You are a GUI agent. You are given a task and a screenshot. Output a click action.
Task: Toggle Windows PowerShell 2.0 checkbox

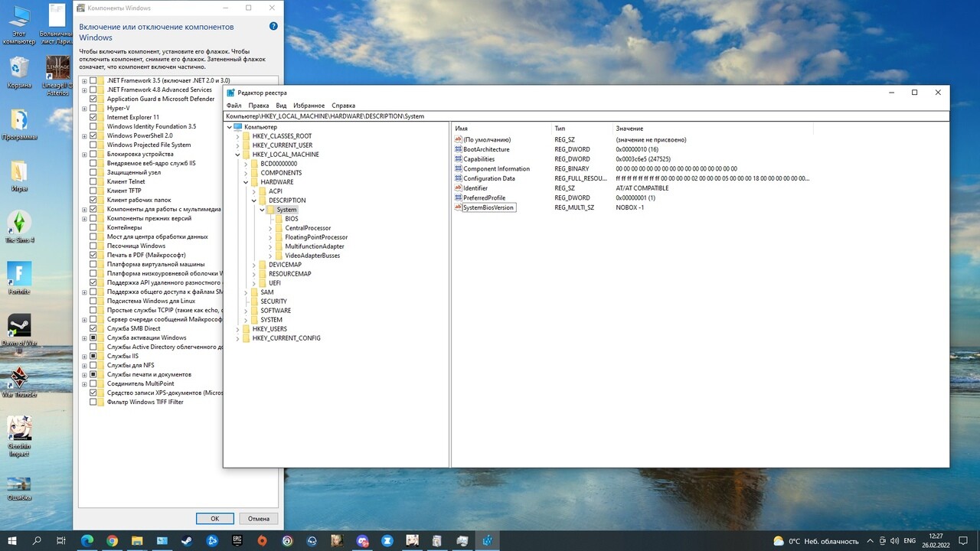coord(93,135)
